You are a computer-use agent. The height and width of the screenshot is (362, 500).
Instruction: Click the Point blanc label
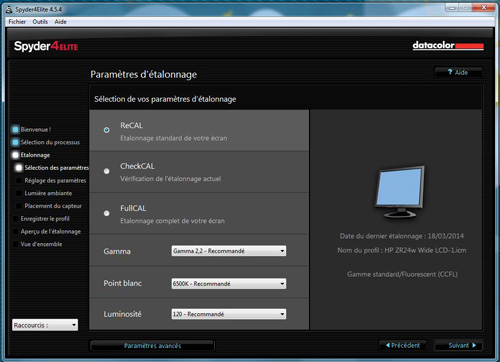[x=123, y=283]
